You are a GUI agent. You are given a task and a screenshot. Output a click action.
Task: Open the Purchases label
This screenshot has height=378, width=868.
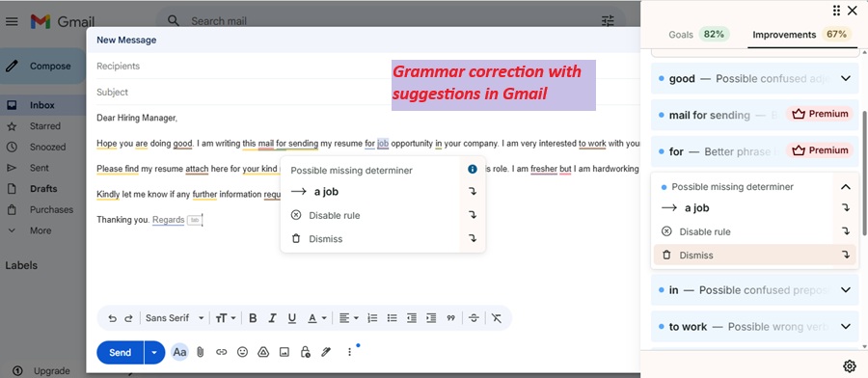pyautogui.click(x=51, y=210)
